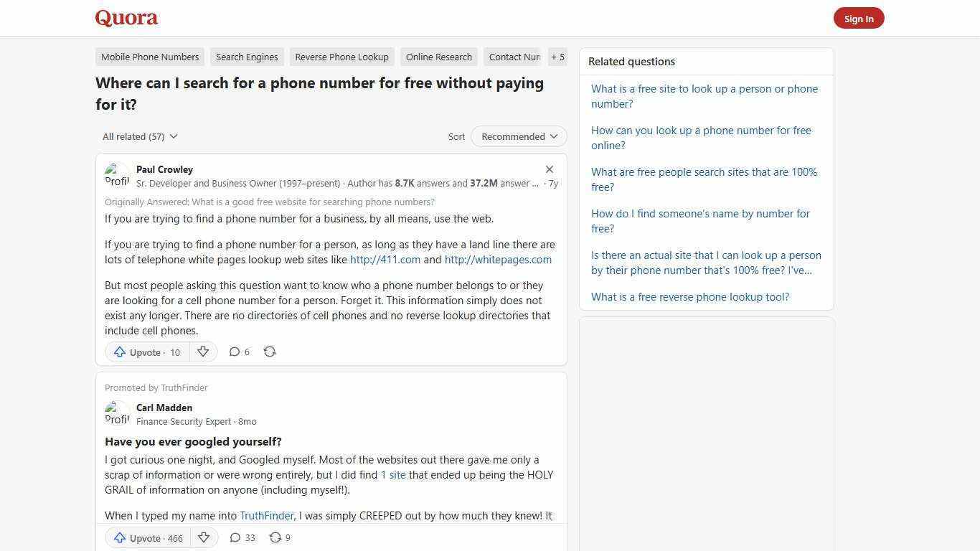
Task: Open the question about free reverse phone lookup tools
Action: tap(689, 296)
